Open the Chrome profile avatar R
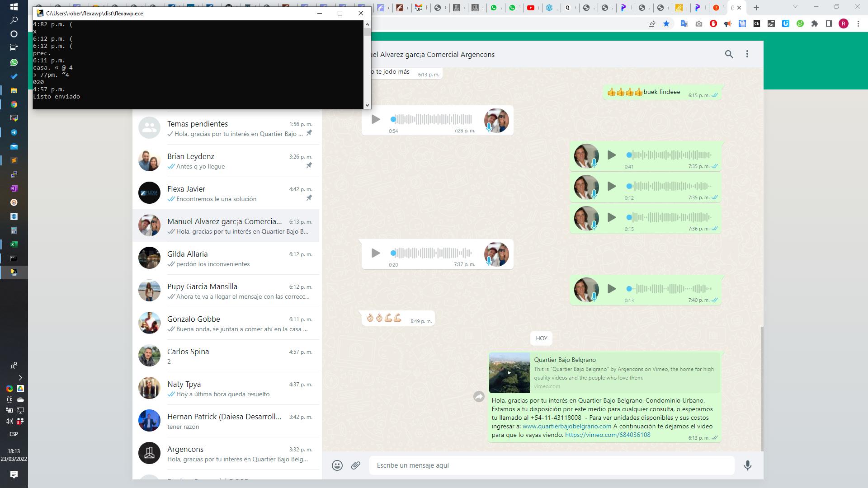The image size is (868, 488). (x=844, y=23)
